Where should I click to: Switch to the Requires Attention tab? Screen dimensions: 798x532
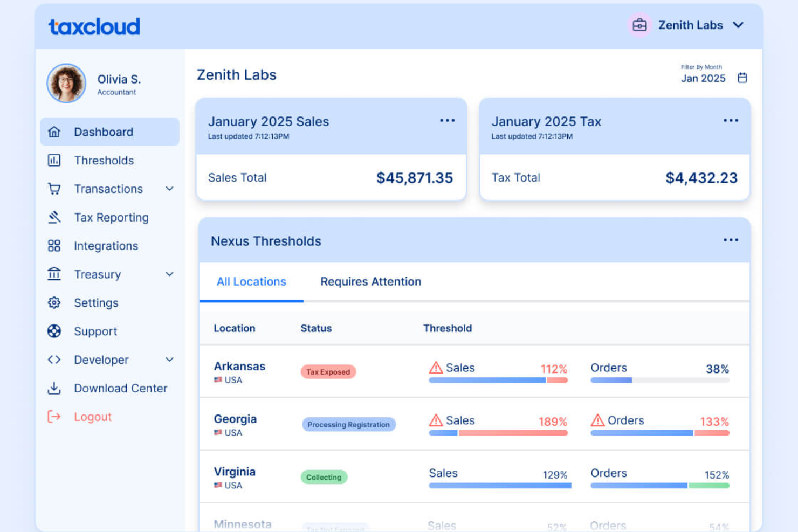click(370, 281)
